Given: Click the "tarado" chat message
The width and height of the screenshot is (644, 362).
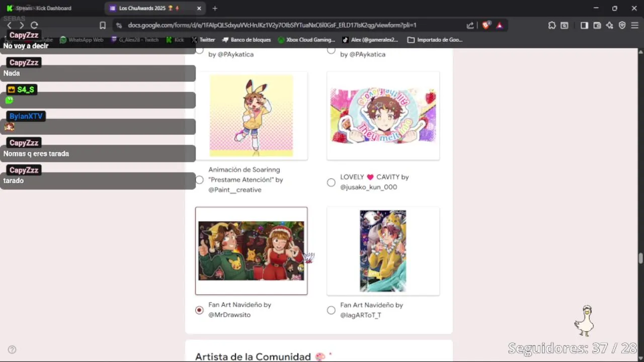Looking at the screenshot, I should tap(14, 180).
